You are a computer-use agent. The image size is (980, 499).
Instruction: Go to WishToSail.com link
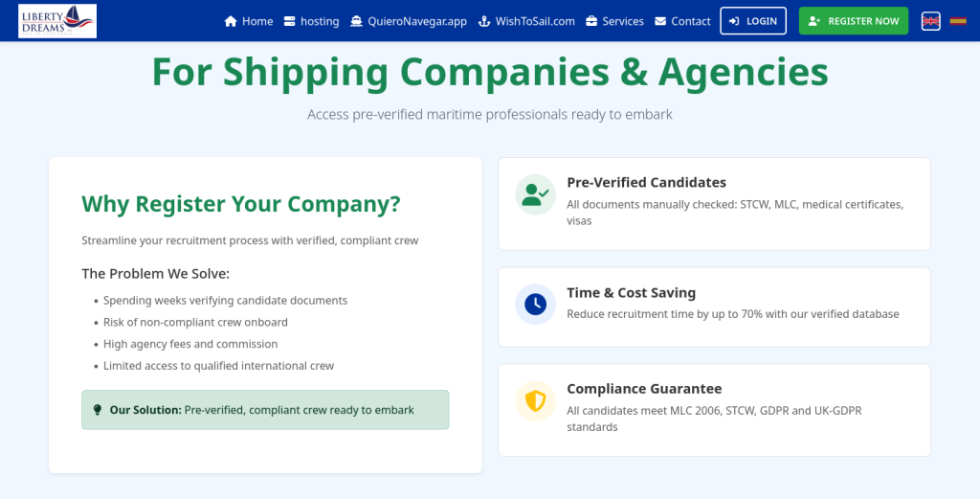coord(526,21)
